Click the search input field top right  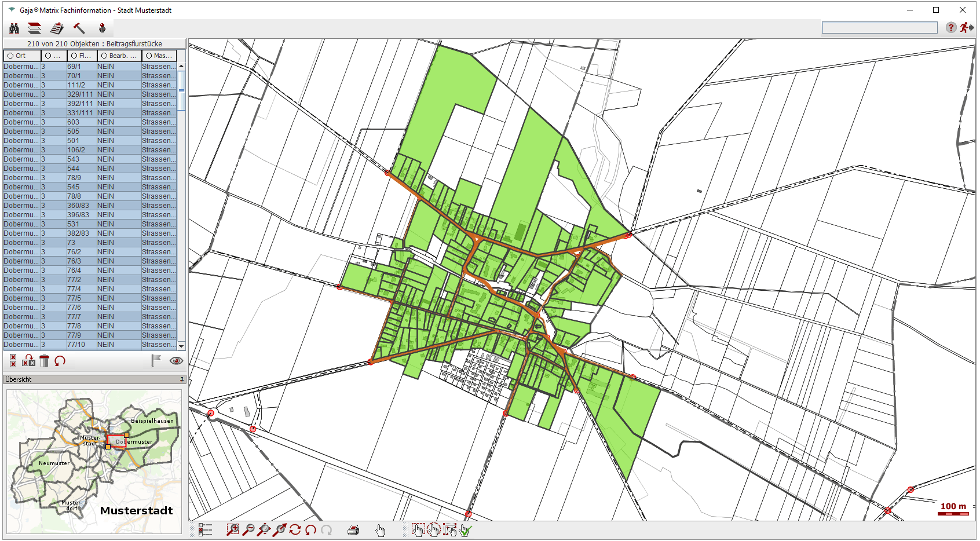879,27
